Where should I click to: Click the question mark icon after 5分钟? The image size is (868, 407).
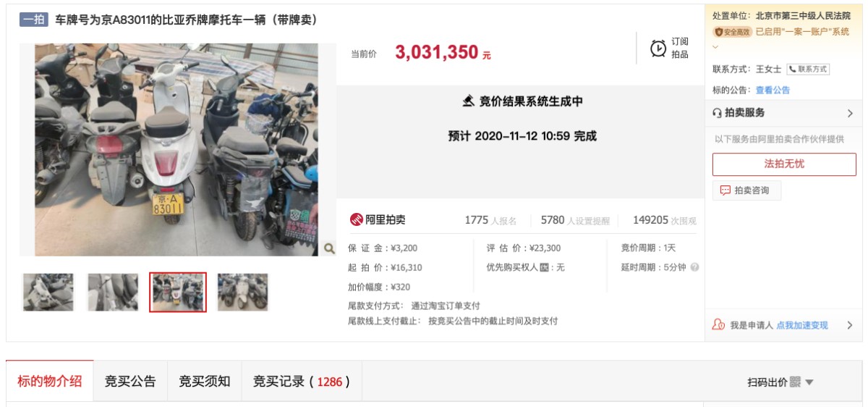click(x=694, y=267)
